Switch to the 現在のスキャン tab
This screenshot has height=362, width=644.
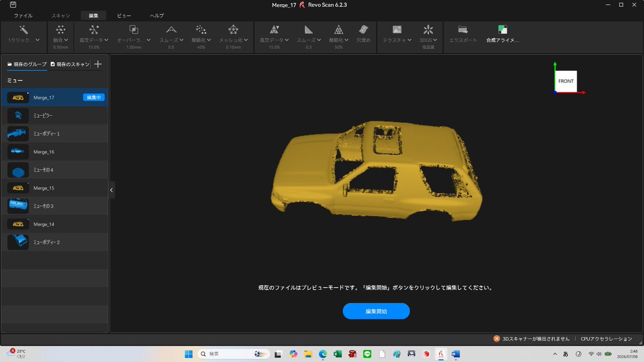coord(70,64)
